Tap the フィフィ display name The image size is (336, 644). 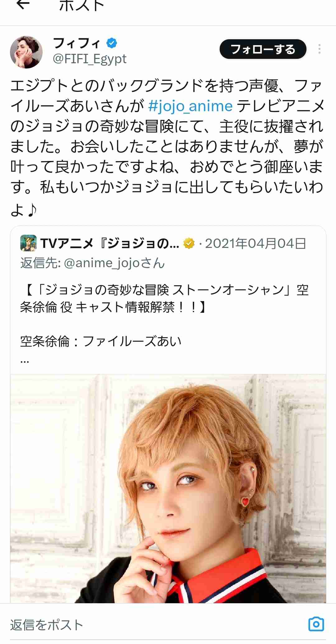pyautogui.click(x=77, y=43)
